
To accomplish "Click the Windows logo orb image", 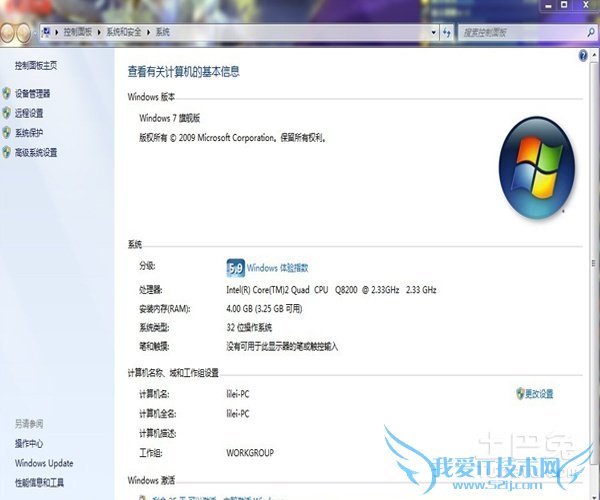I will pos(537,168).
